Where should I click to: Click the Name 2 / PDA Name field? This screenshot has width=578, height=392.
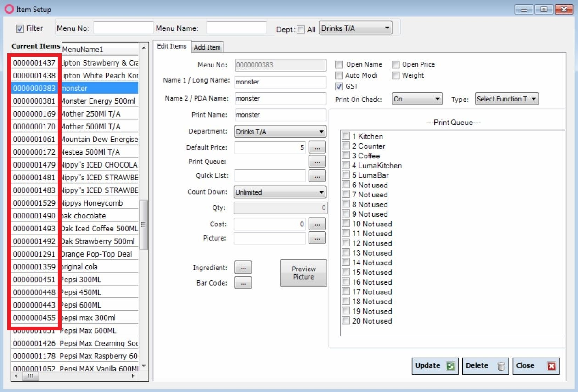pos(281,98)
